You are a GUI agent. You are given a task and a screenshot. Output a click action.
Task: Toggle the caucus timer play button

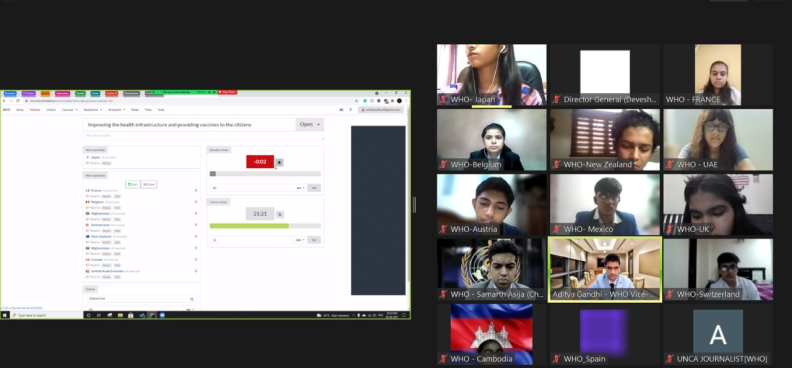(280, 214)
